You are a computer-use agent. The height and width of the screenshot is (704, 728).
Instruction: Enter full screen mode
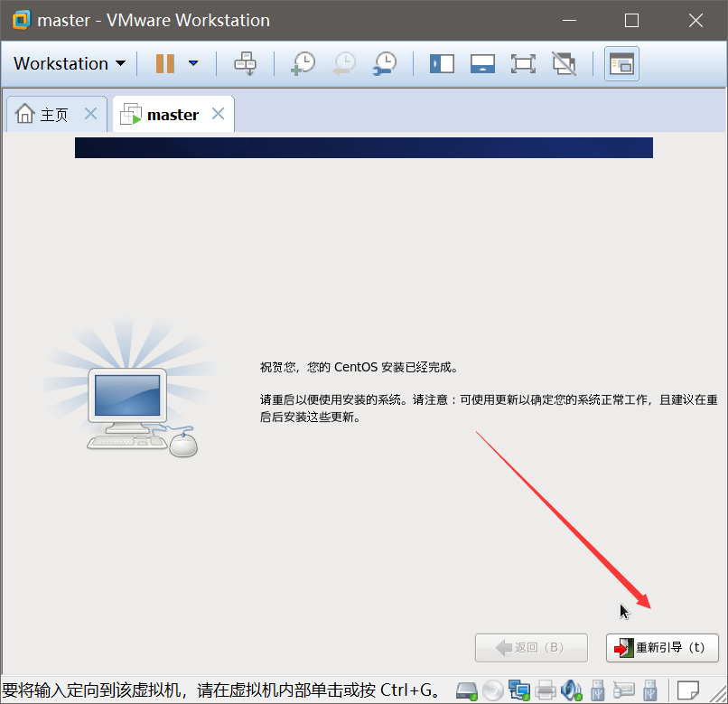tap(523, 63)
